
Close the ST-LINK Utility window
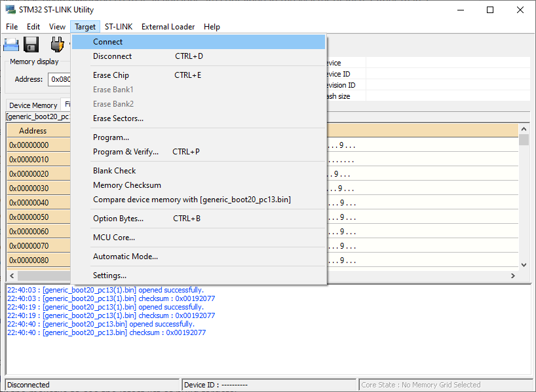[x=520, y=10]
